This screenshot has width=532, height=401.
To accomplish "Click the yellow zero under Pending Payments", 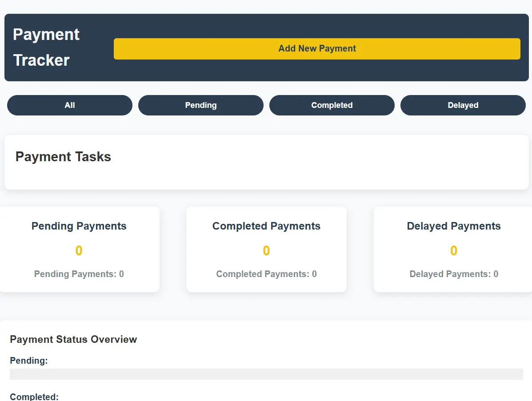I will [x=79, y=250].
